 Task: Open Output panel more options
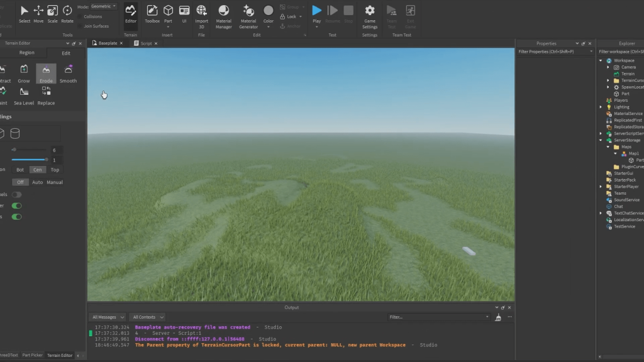509,317
